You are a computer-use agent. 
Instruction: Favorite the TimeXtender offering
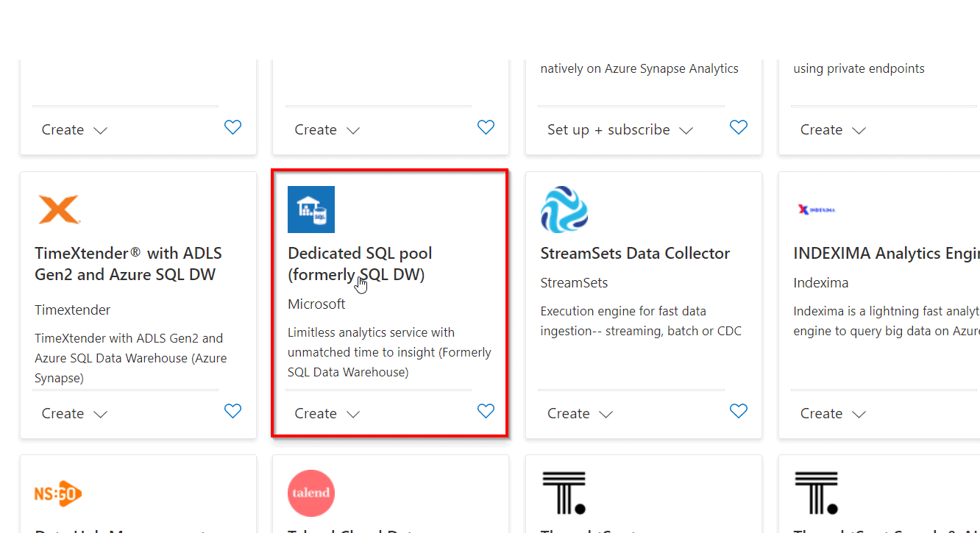232,411
